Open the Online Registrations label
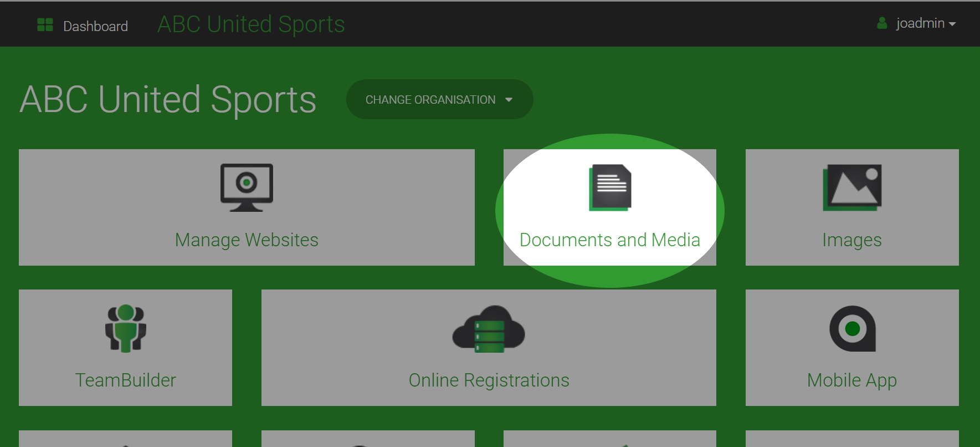 (x=489, y=380)
